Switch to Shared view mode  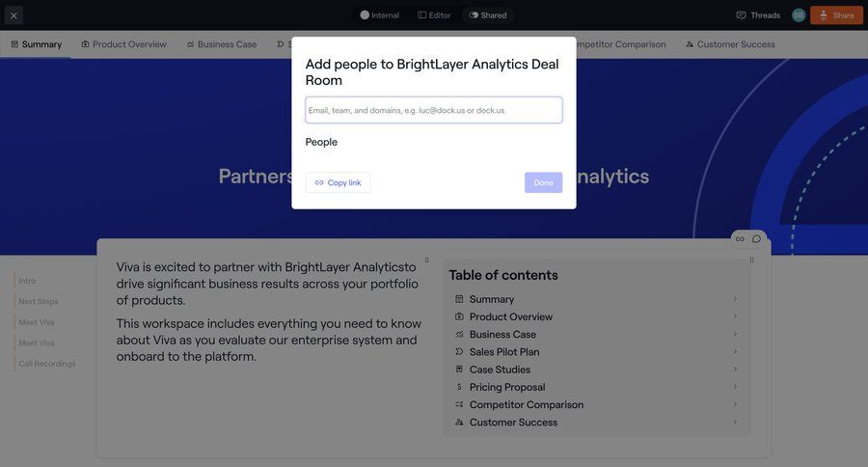tap(488, 15)
